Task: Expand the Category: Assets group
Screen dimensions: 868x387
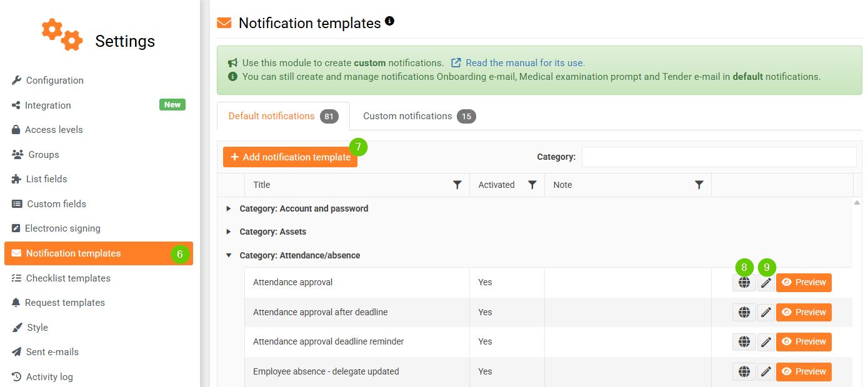Action: [x=229, y=232]
